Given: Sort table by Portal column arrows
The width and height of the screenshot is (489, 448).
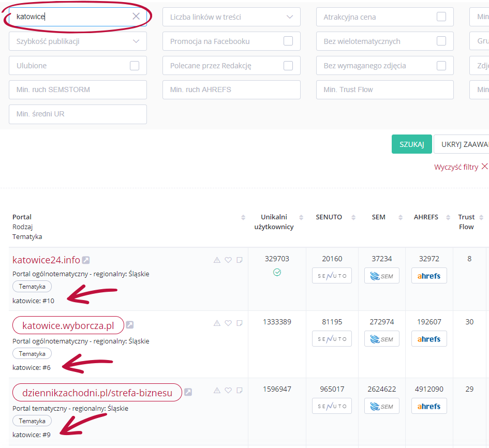Looking at the screenshot, I should (x=243, y=217).
